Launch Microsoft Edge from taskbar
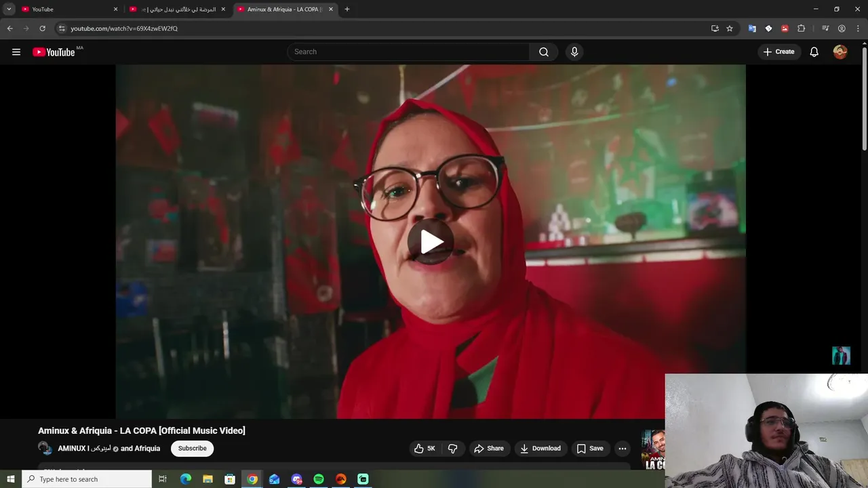Viewport: 868px width, 488px height. tap(185, 479)
